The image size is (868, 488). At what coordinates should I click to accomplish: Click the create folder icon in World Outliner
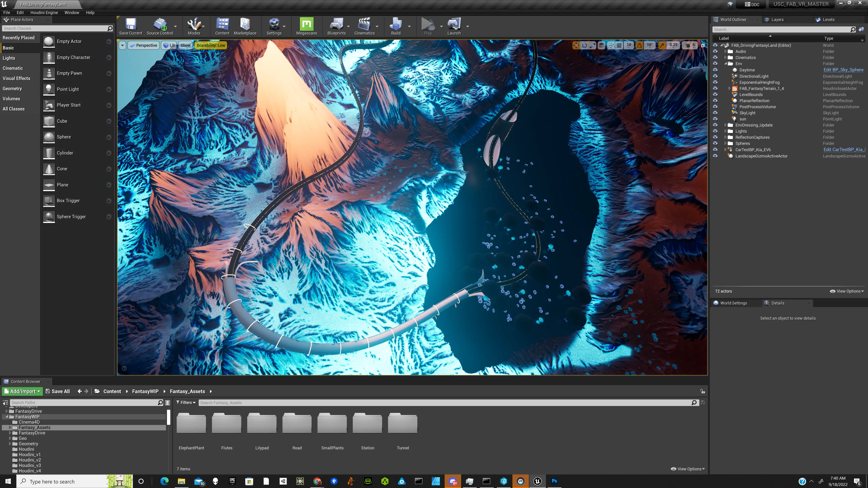861,30
